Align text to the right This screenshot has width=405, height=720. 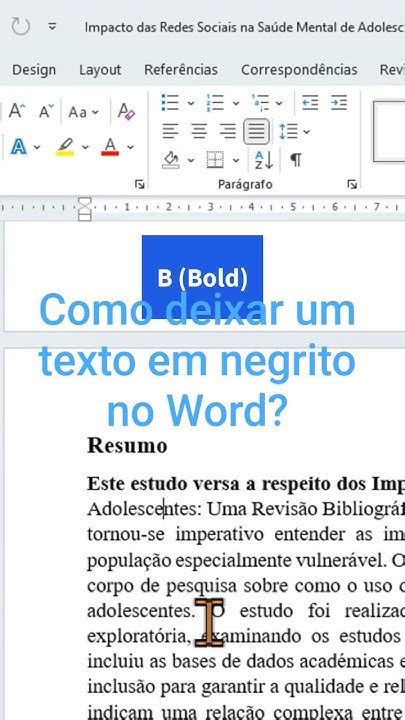tap(227, 131)
